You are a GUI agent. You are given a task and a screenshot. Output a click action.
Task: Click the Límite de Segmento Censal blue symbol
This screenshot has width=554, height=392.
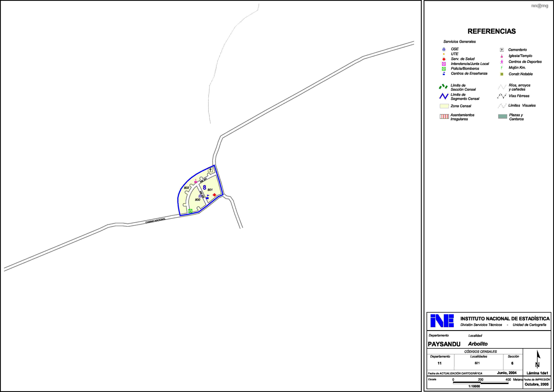point(444,96)
